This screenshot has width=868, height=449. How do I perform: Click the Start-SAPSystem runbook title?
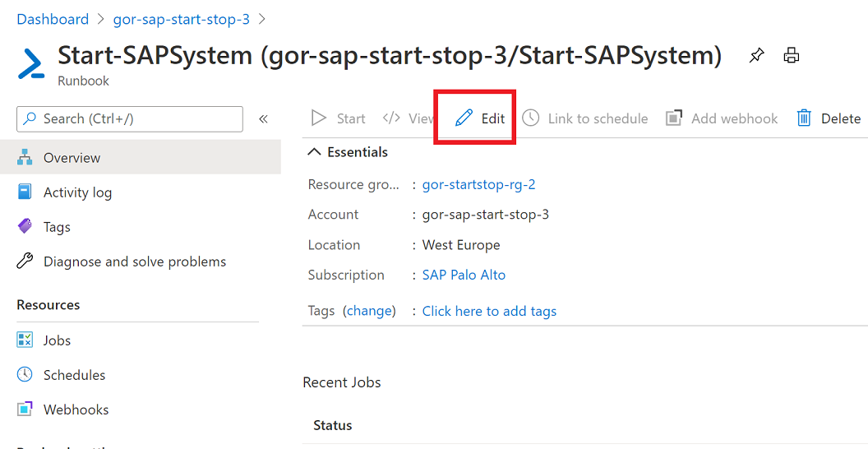(390, 56)
